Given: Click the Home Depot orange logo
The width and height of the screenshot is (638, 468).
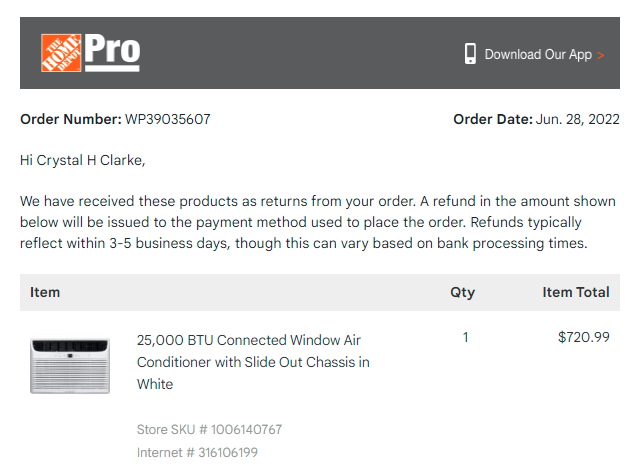Looking at the screenshot, I should coord(61,53).
